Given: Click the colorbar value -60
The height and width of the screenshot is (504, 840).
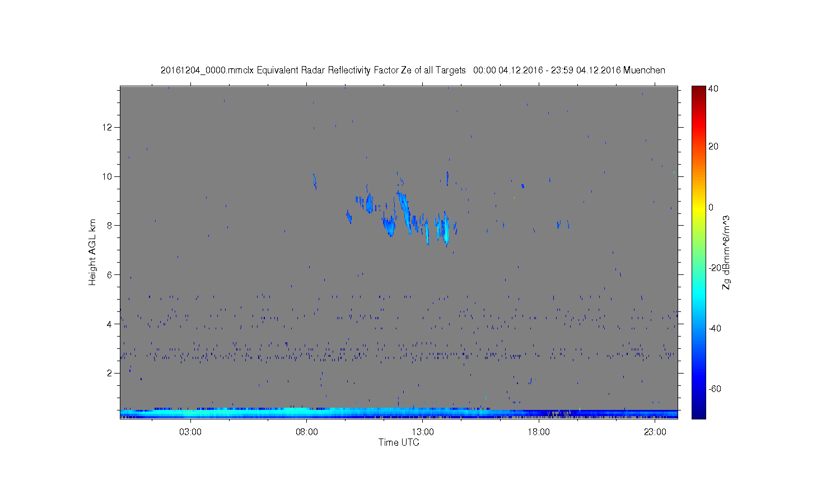Looking at the screenshot, I should click(x=715, y=389).
